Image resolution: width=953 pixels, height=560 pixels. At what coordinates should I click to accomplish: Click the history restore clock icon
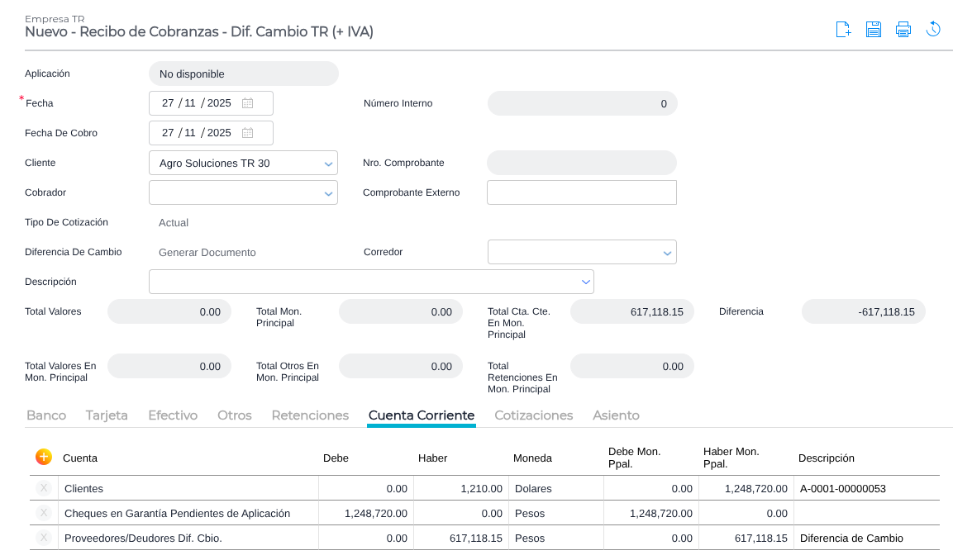click(x=933, y=30)
